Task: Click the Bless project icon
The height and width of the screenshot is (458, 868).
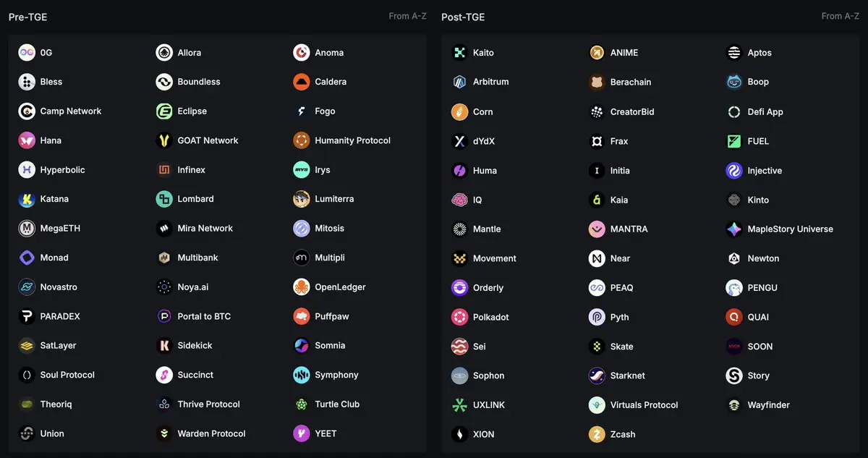Action: [x=27, y=82]
